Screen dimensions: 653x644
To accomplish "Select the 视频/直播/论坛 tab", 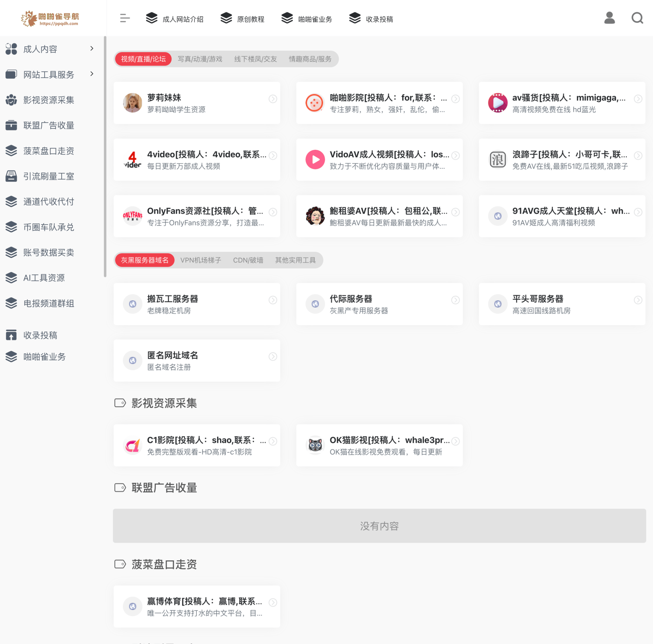I will (x=143, y=59).
